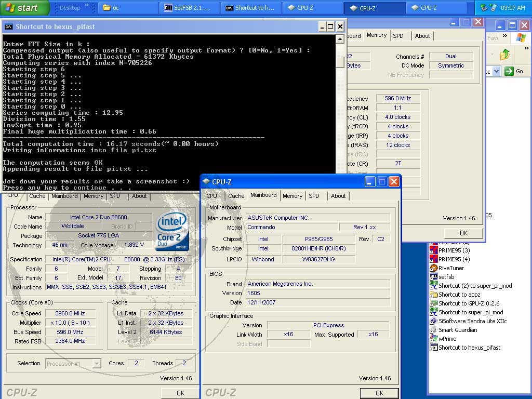This screenshot has height=399, width=532.
Task: Click OK in the Mainboard CPU-Z window
Action: [379, 393]
